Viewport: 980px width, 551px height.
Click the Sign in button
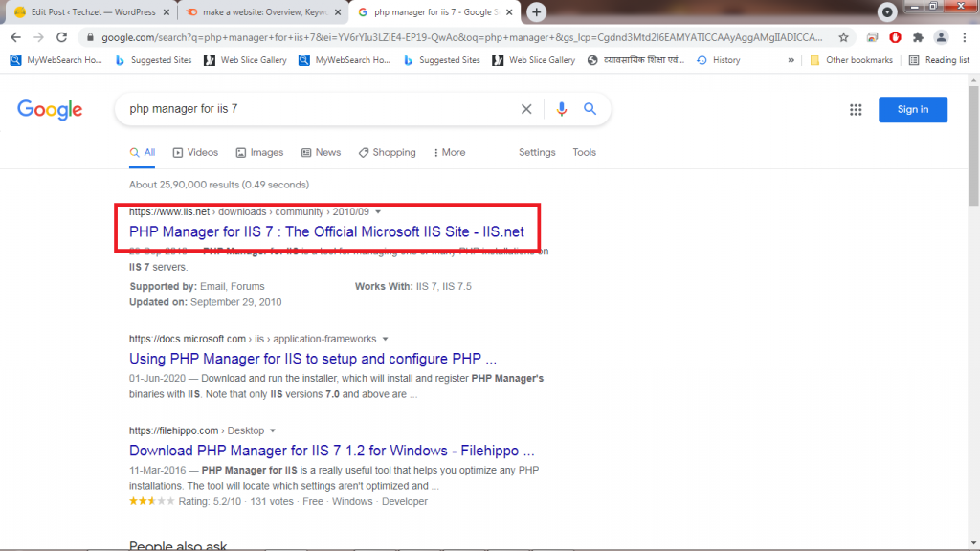tap(912, 109)
